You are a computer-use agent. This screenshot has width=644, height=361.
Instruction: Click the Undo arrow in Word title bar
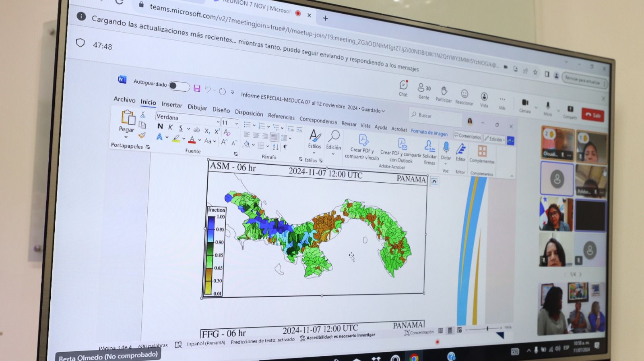point(208,89)
